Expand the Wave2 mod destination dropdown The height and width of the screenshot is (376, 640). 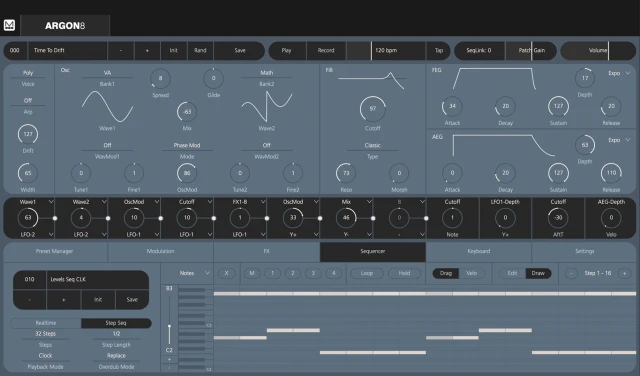(x=104, y=202)
